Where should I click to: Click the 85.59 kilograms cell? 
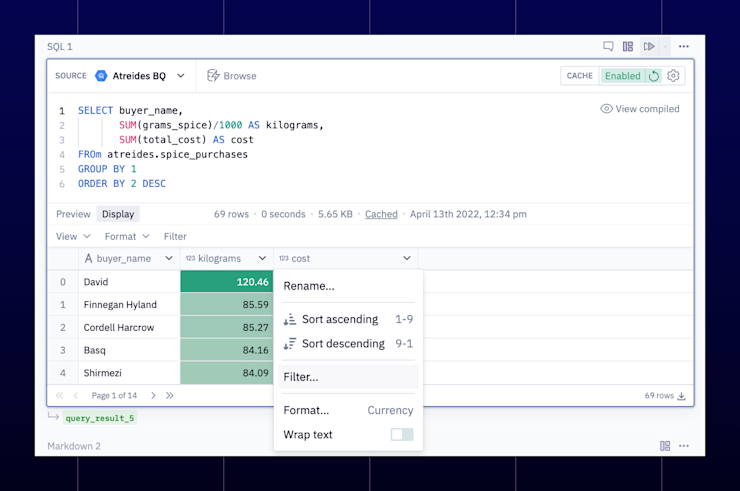coord(227,305)
